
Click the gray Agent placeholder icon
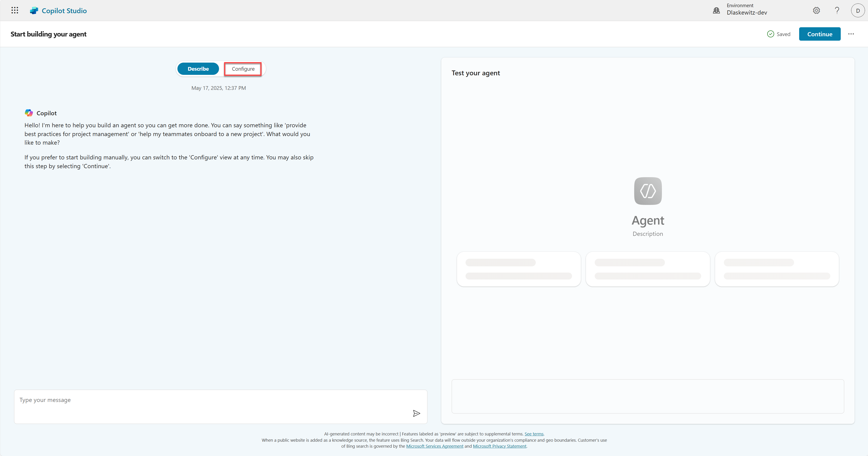[x=648, y=191]
